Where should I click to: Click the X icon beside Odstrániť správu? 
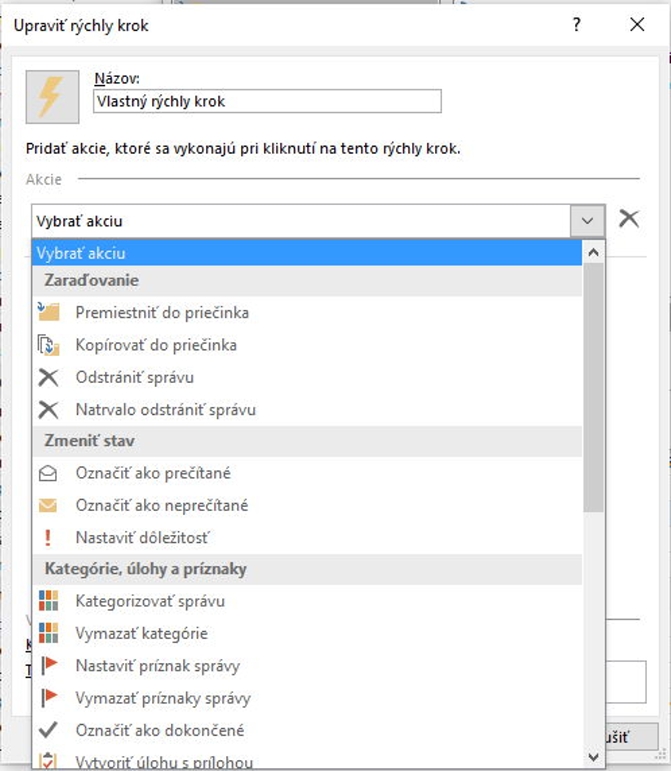click(48, 377)
